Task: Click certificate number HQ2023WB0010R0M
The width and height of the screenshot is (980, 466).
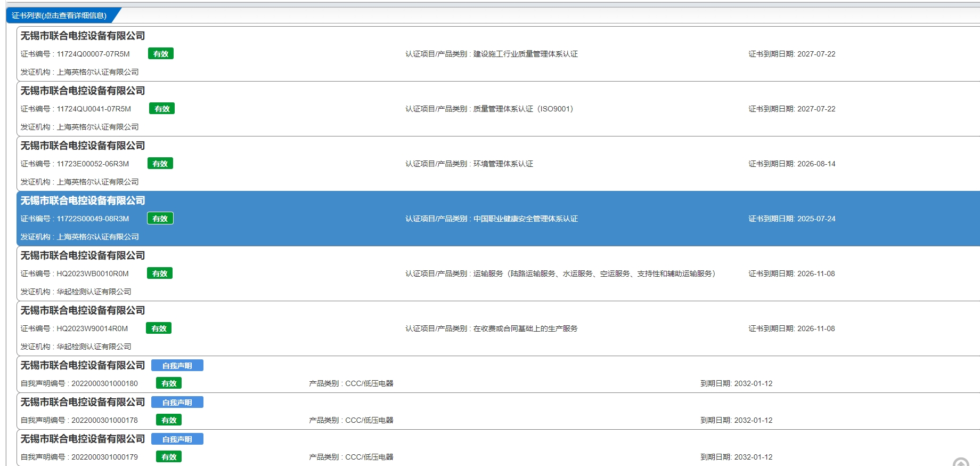Action: pyautogui.click(x=93, y=274)
